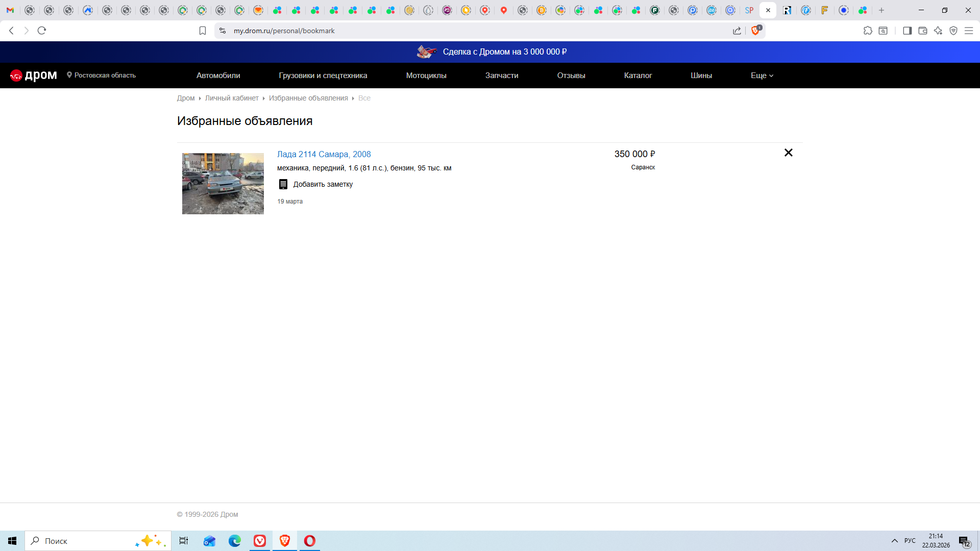Image resolution: width=980 pixels, height=551 pixels.
Task: Remove the Lada listing with the X icon
Action: [788, 153]
